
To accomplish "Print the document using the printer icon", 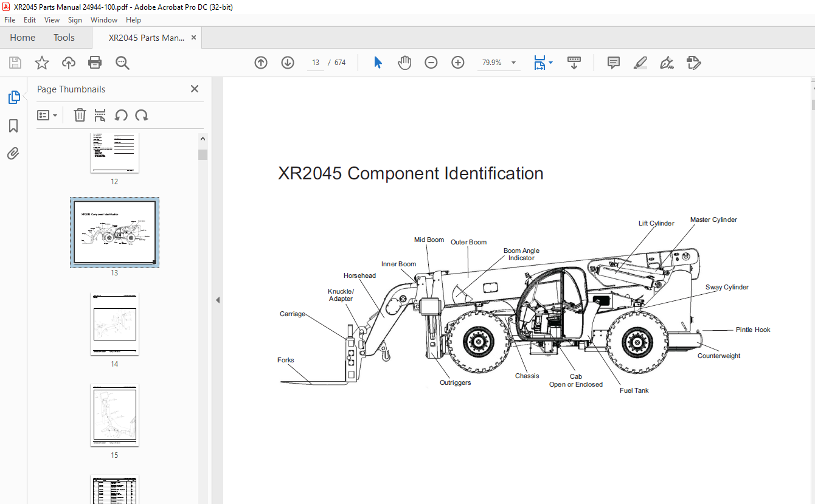I will click(95, 63).
